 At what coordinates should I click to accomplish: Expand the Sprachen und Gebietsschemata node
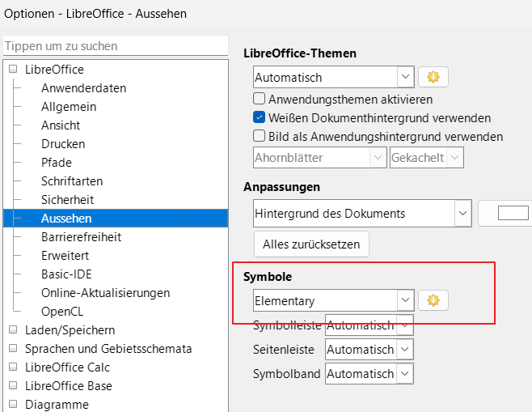(13, 349)
